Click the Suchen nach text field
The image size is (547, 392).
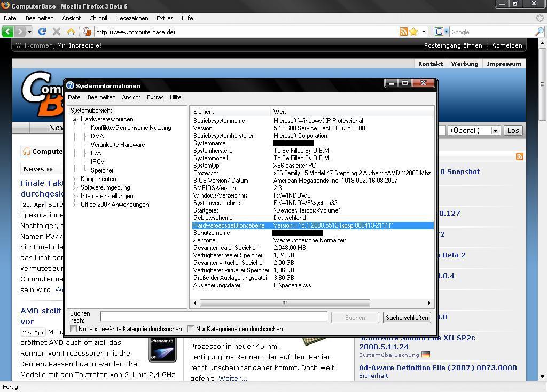(x=214, y=317)
